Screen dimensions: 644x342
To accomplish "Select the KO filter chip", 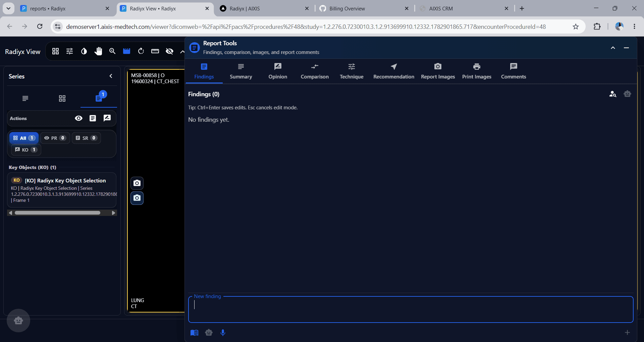I will pos(26,150).
